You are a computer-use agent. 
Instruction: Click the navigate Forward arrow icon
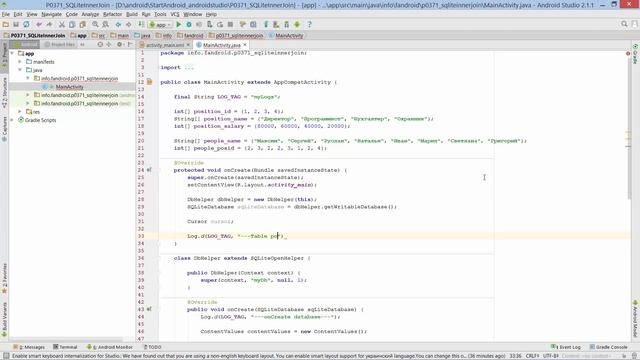pos(129,24)
